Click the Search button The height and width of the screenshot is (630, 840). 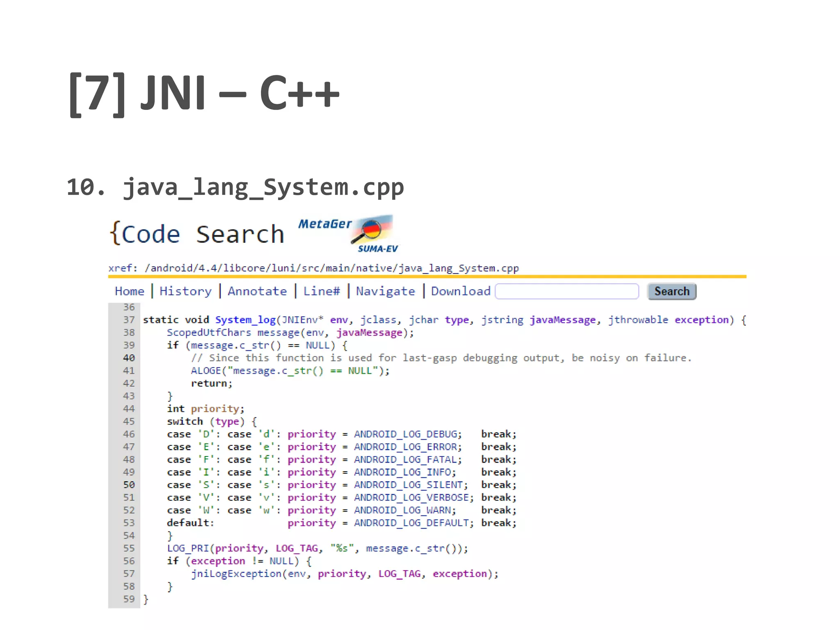click(672, 291)
